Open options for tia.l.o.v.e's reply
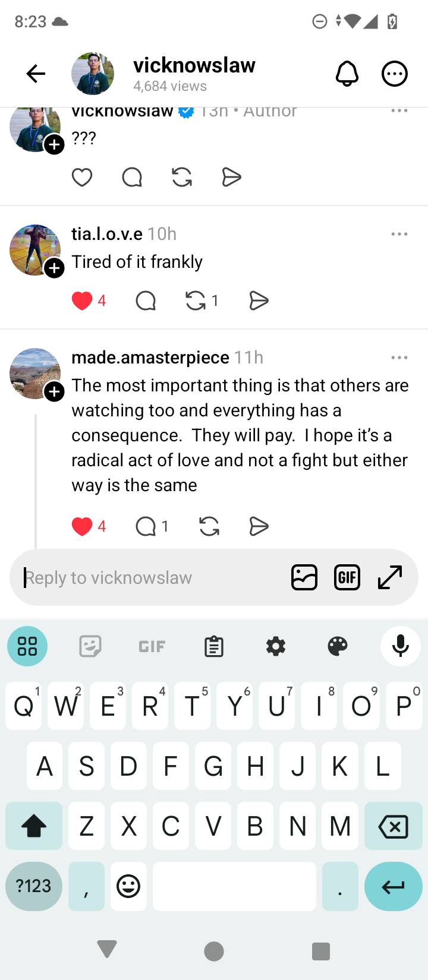 399,234
